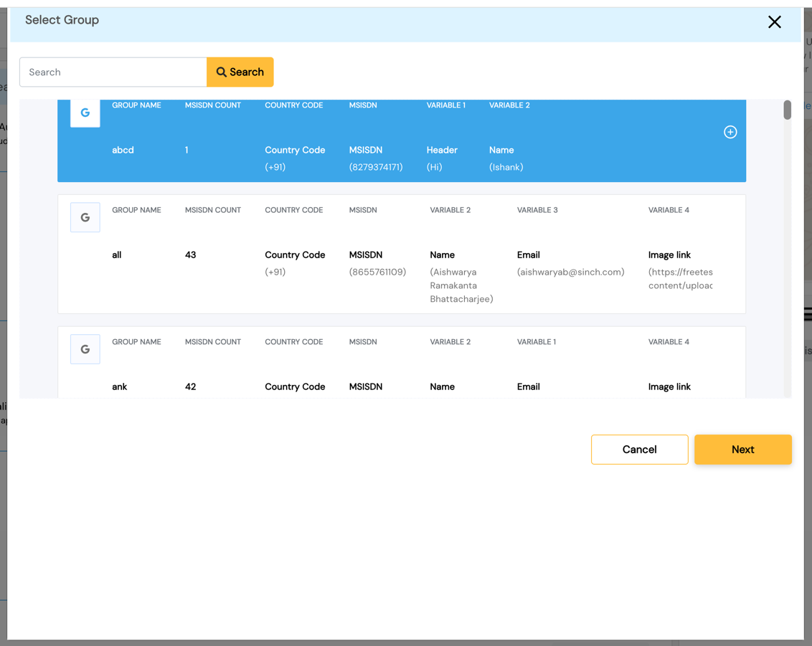Click the Image link URL in all group
This screenshot has width=812, height=646.
click(681, 278)
